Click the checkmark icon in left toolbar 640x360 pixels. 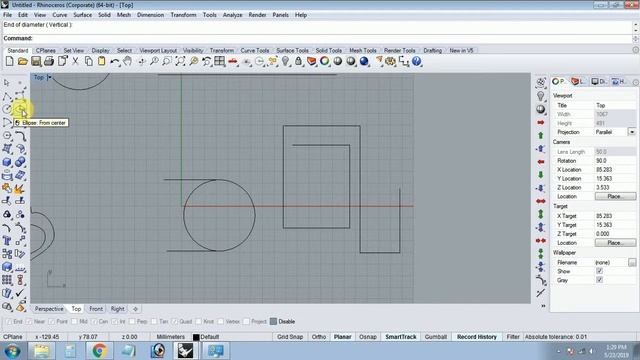[20, 293]
